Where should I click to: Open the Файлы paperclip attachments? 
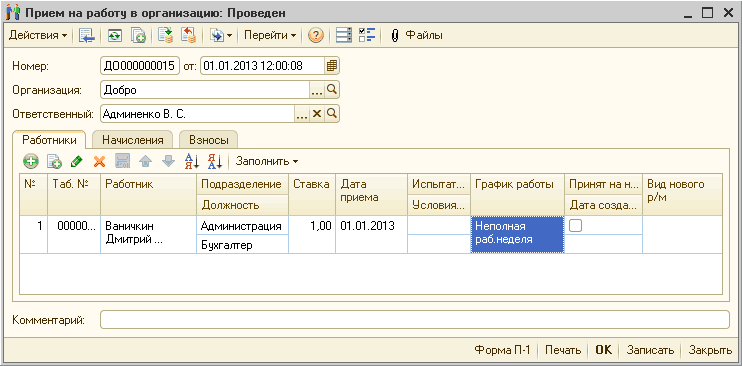[x=417, y=36]
